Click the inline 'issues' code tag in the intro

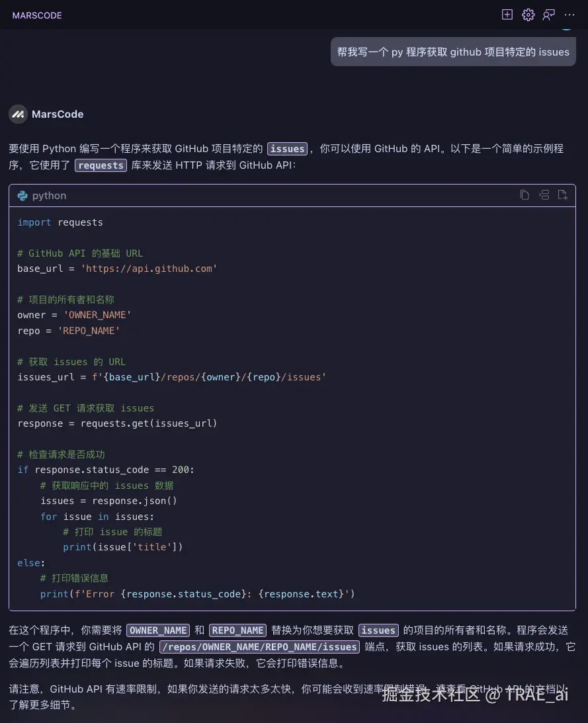pyautogui.click(x=287, y=148)
